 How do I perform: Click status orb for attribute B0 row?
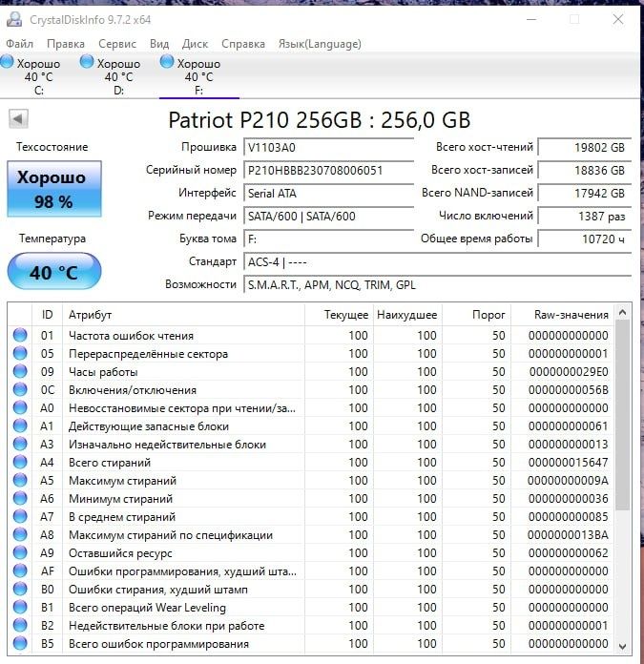20,589
